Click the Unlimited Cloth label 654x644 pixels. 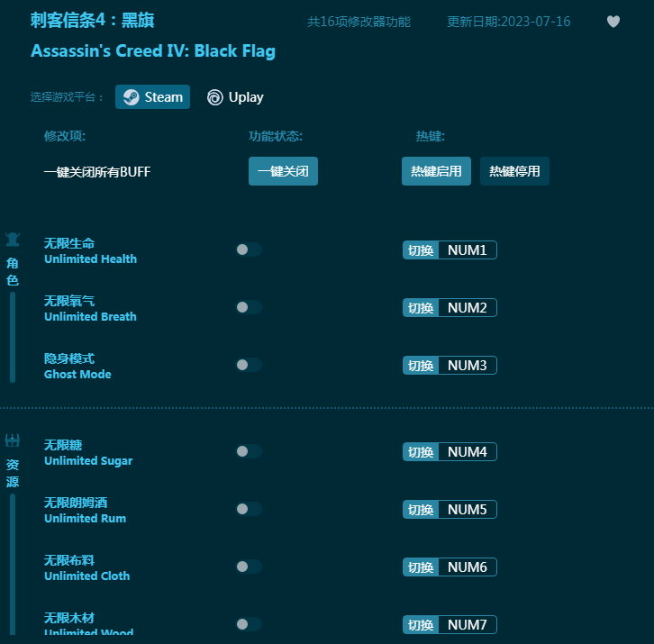coord(87,576)
